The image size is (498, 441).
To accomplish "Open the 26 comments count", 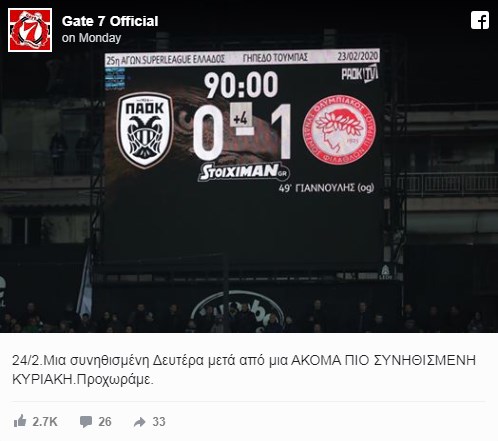I will 105,422.
